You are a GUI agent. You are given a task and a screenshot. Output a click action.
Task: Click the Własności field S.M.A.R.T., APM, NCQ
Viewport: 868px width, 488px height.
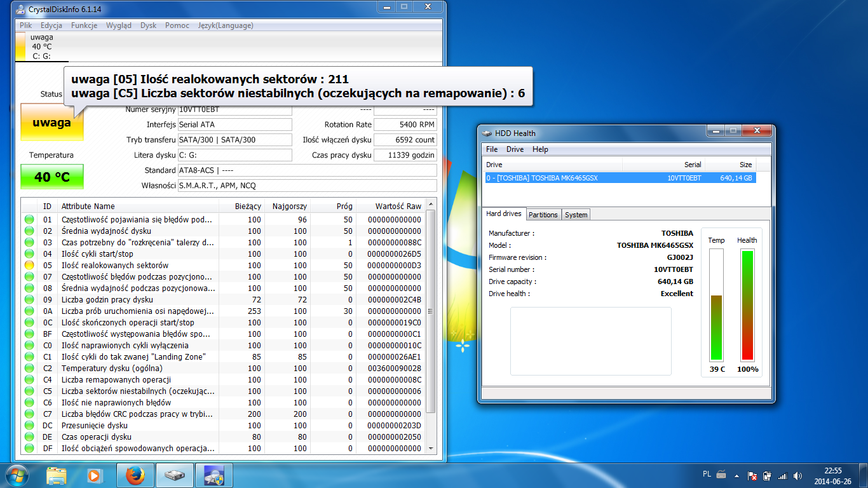coord(308,186)
